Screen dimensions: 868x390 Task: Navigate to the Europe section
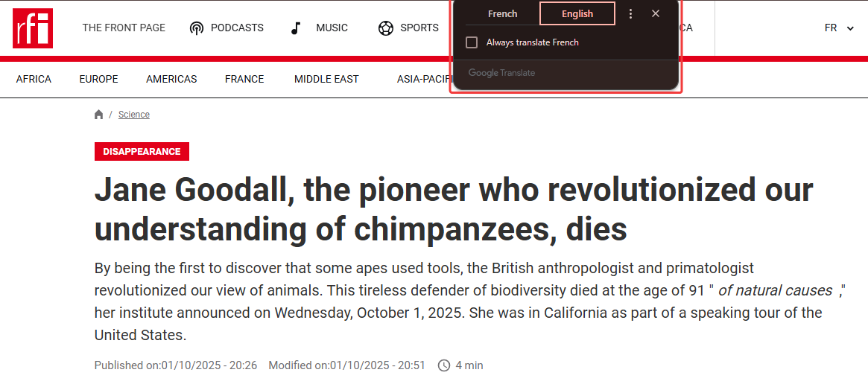tap(98, 79)
